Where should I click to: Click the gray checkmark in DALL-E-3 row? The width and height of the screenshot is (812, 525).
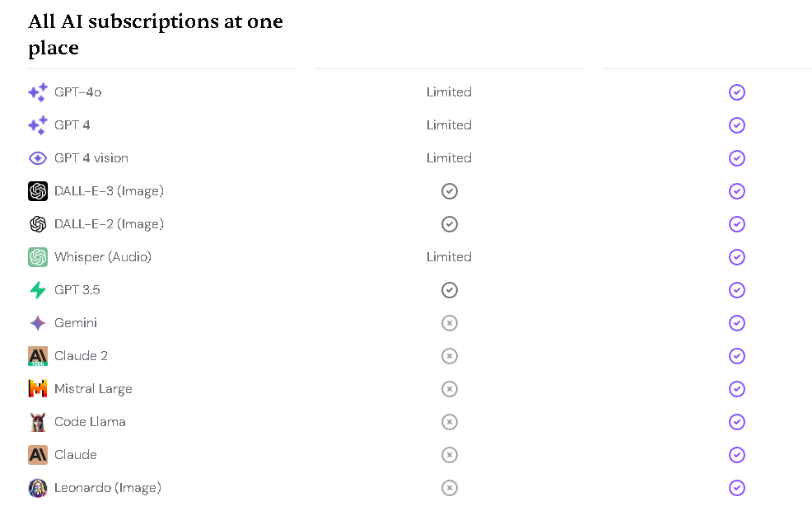[450, 191]
